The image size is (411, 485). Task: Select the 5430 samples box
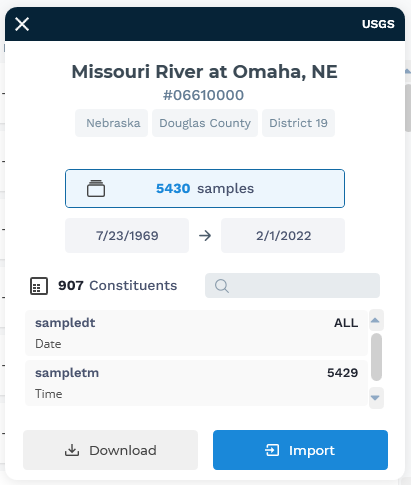coord(205,188)
